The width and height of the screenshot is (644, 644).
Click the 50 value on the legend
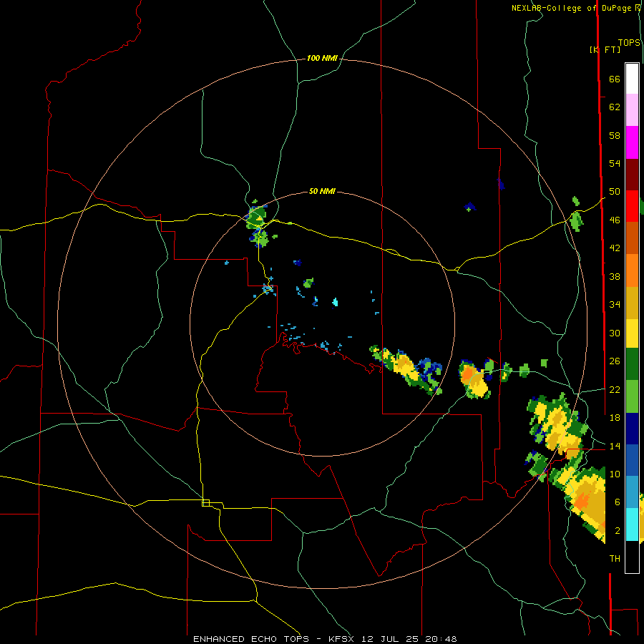(x=615, y=192)
